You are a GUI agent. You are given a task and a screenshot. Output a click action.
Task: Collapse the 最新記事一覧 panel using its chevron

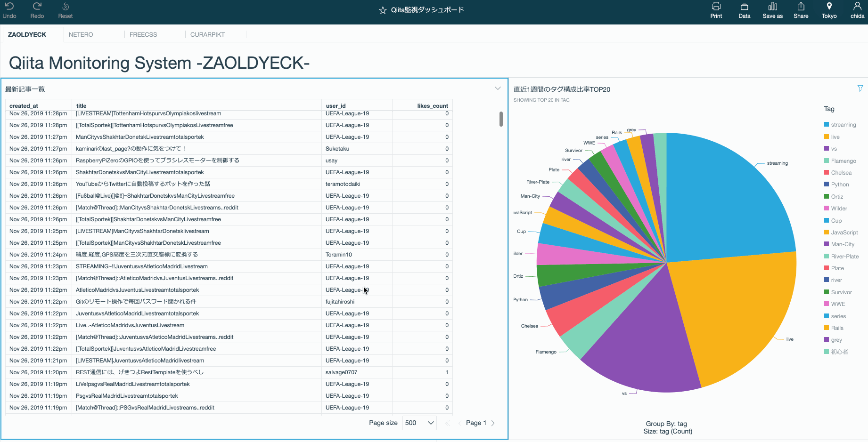(x=498, y=88)
